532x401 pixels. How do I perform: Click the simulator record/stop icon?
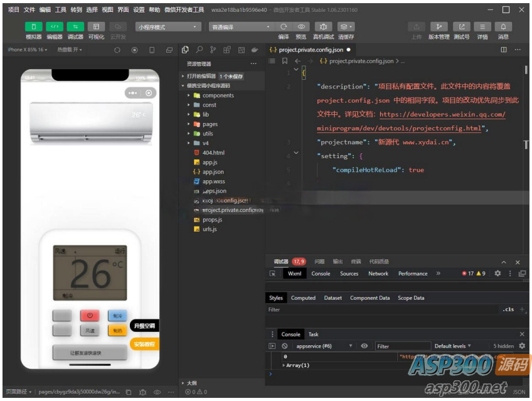[134, 50]
